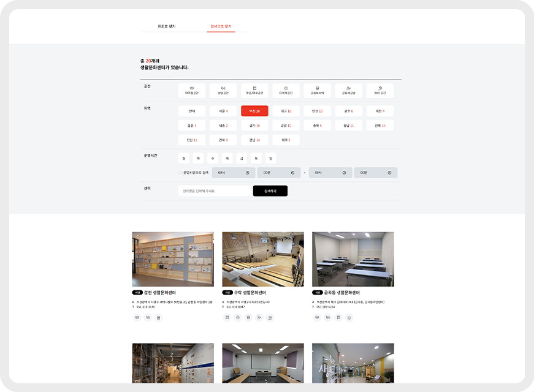Choose the 경기 18 region
This screenshot has width=534, height=392.
click(x=254, y=126)
